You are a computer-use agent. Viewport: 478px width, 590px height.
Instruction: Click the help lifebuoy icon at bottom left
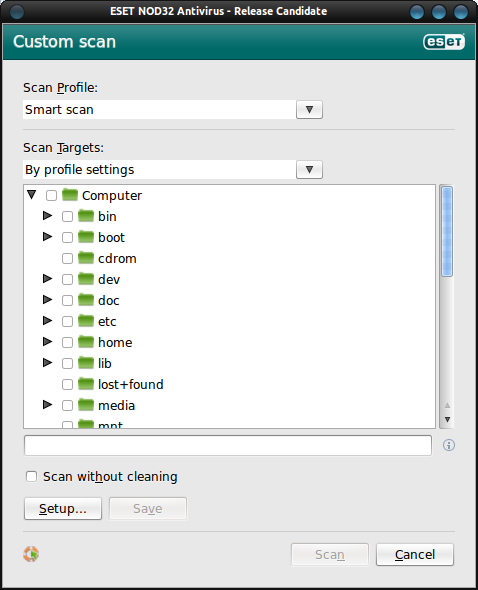click(x=31, y=554)
